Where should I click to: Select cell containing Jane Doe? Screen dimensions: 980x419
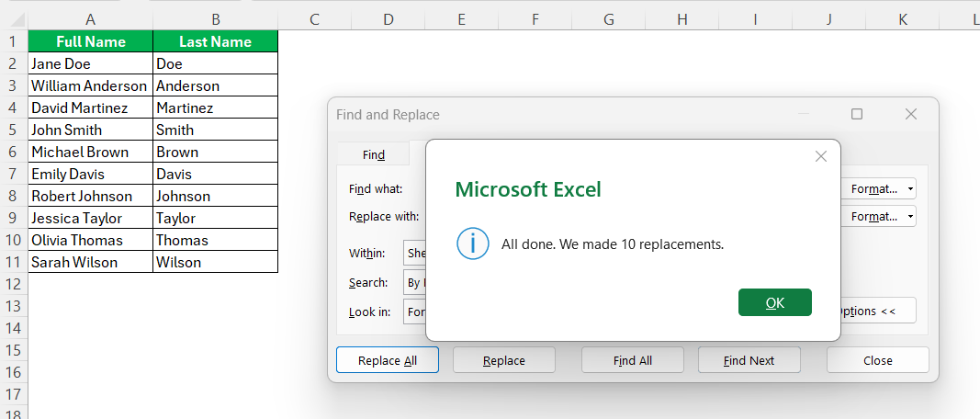pyautogui.click(x=91, y=63)
